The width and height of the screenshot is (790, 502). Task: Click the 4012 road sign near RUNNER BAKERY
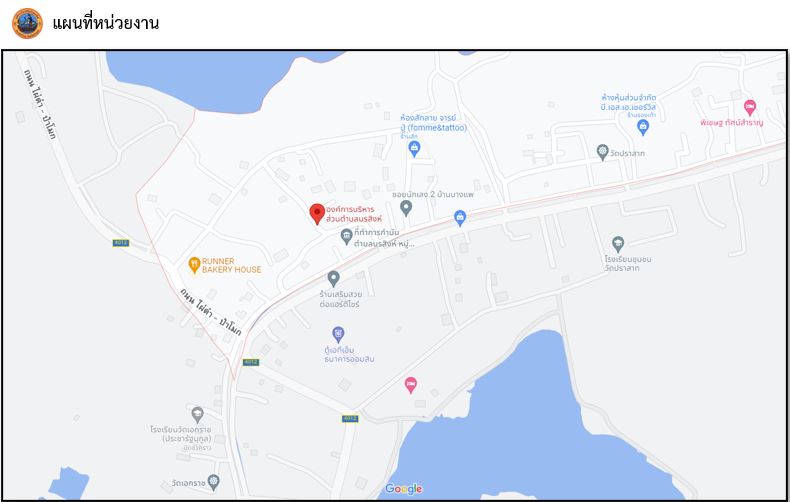121,243
